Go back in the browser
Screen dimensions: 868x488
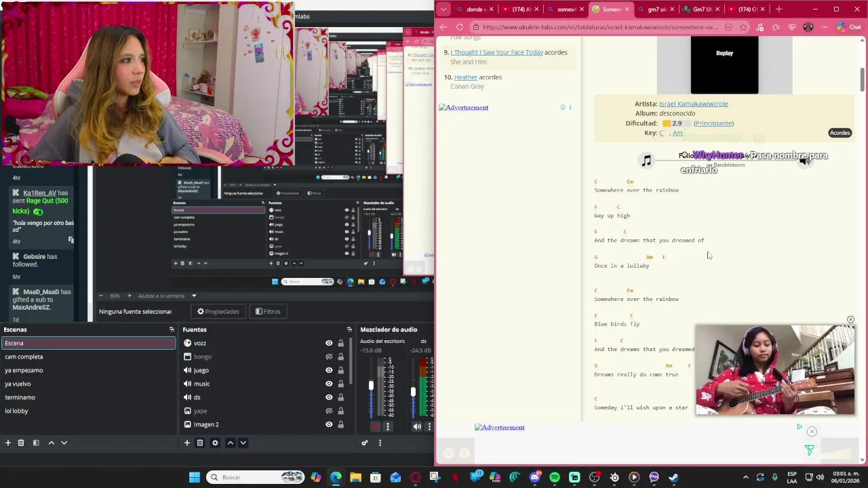pyautogui.click(x=443, y=27)
